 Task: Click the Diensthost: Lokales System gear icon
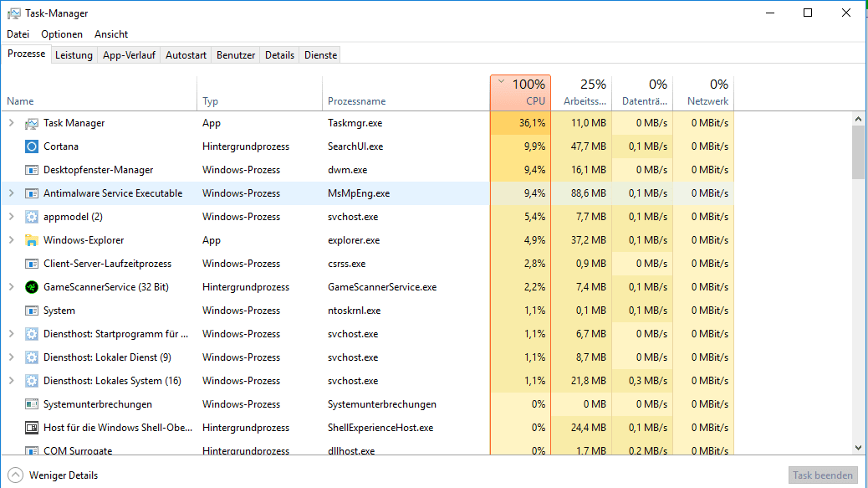point(32,381)
